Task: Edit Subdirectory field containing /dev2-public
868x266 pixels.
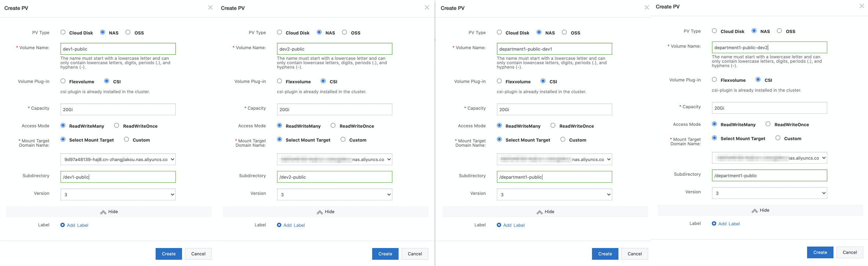Action: tap(334, 177)
